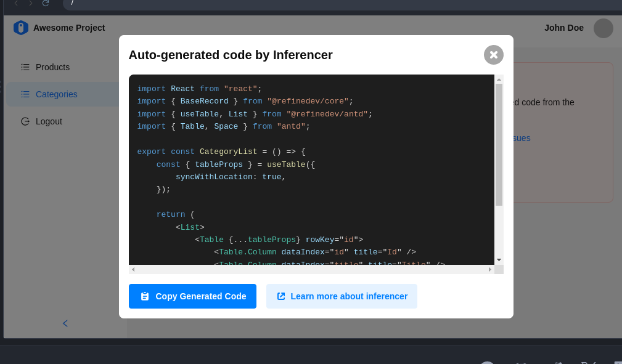Click the vertical scrollbar thumb in code

(499, 144)
